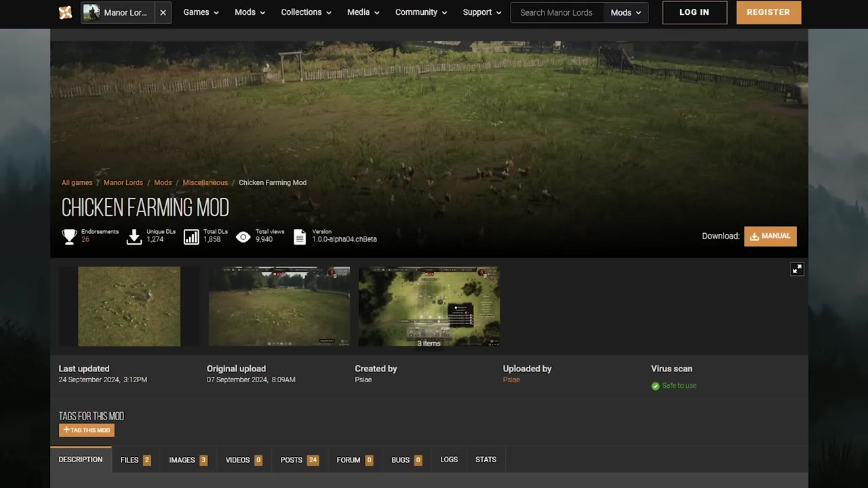
Task: Open the second pasture screenshot thumbnail
Action: click(x=279, y=306)
